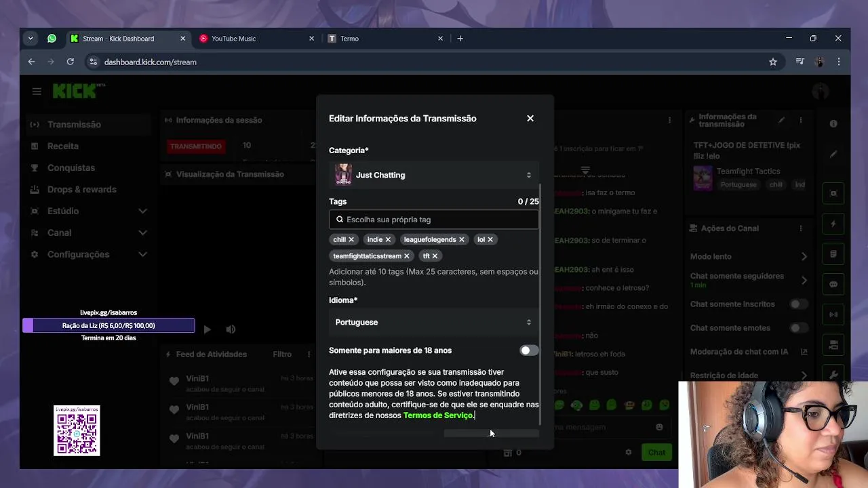Remove the leagueoflegends tag
The height and width of the screenshot is (488, 868).
[x=462, y=239]
